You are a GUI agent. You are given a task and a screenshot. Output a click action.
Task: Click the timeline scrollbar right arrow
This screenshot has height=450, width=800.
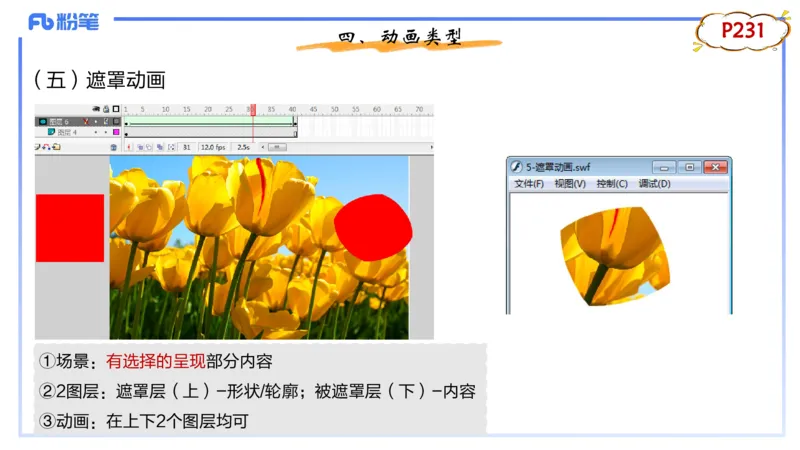431,147
